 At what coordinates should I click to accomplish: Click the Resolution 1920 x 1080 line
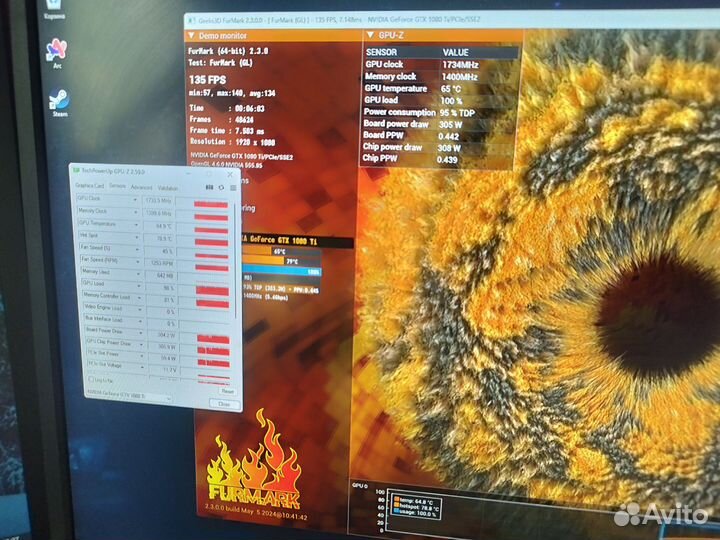click(x=233, y=142)
